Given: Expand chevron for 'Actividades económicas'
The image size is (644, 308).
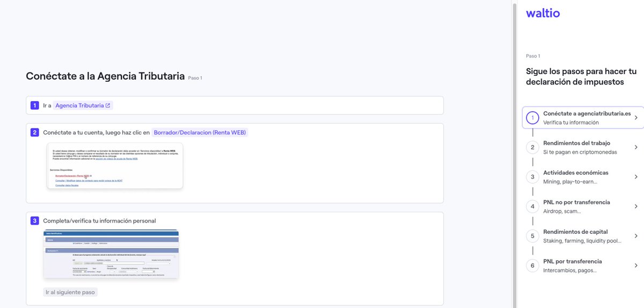Looking at the screenshot, I should click(636, 177).
